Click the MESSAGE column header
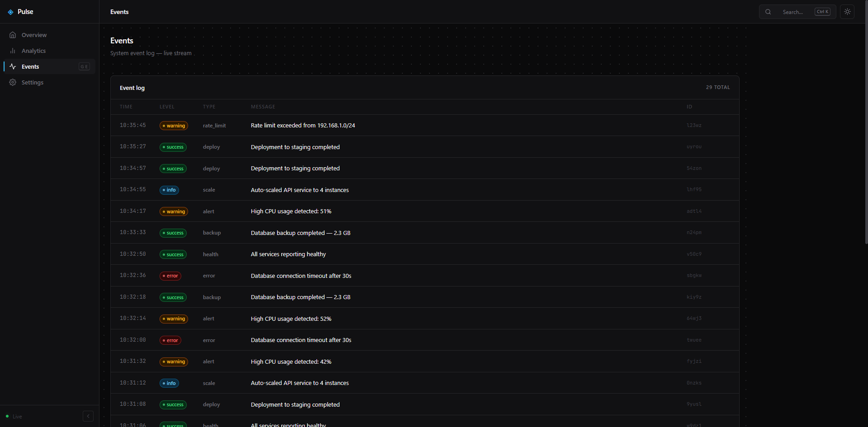The width and height of the screenshot is (868, 427). tap(263, 107)
